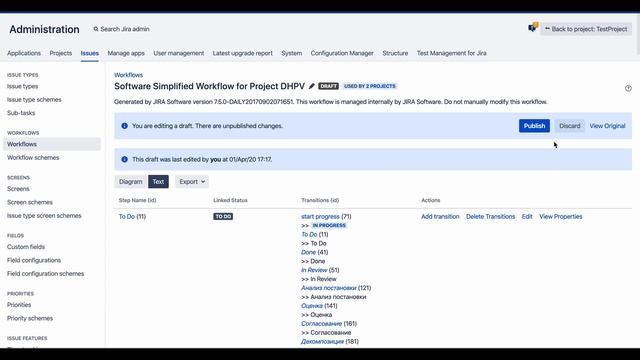Go back to project TestProject
Viewport: 640px width, 360px height.
pos(586,29)
